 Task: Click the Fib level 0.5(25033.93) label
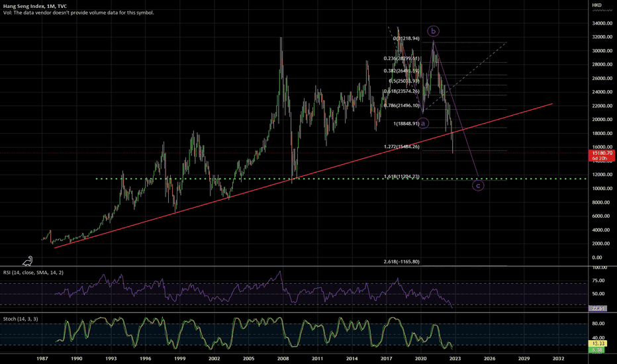[x=404, y=81]
